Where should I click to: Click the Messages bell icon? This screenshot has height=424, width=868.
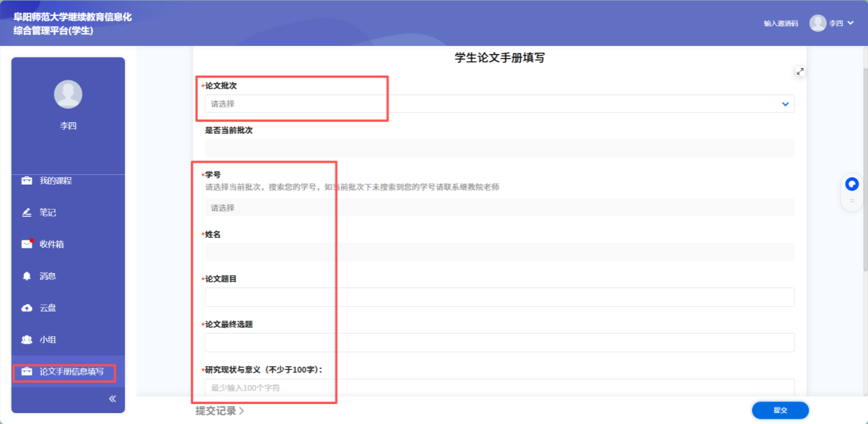pos(27,276)
